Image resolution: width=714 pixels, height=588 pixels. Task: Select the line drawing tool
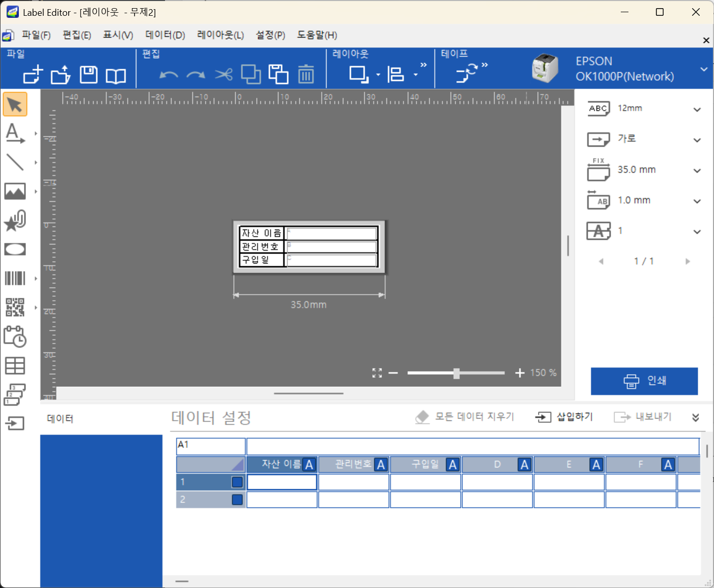[x=15, y=162]
